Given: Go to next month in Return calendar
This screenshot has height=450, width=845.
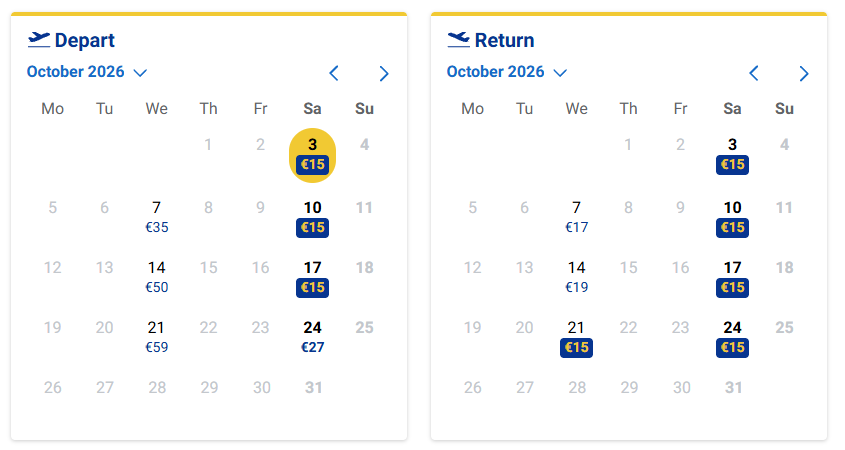Looking at the screenshot, I should point(804,73).
